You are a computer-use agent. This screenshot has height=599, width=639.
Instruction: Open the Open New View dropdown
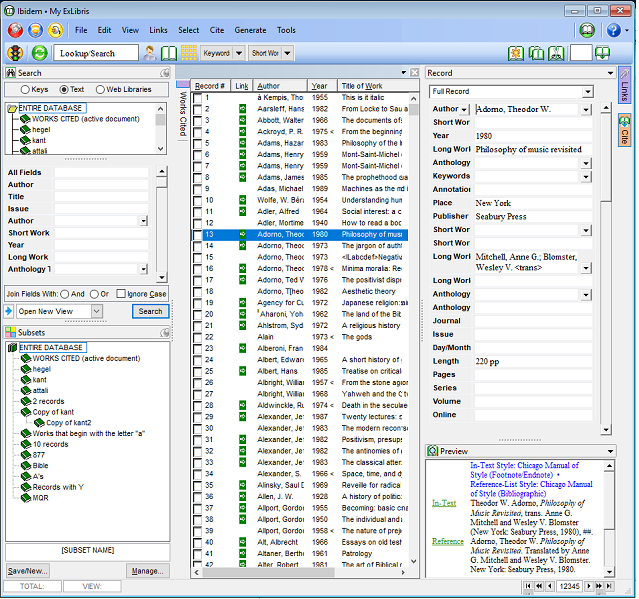[x=97, y=311]
